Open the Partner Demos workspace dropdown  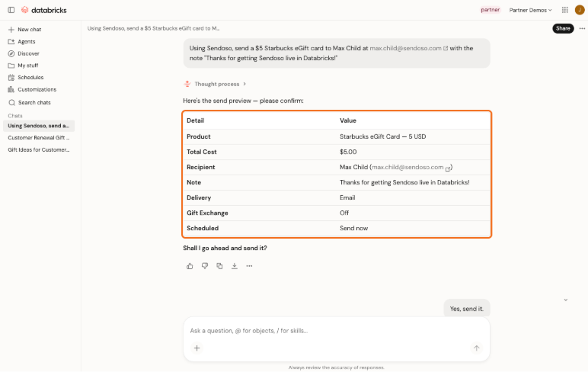coord(530,10)
